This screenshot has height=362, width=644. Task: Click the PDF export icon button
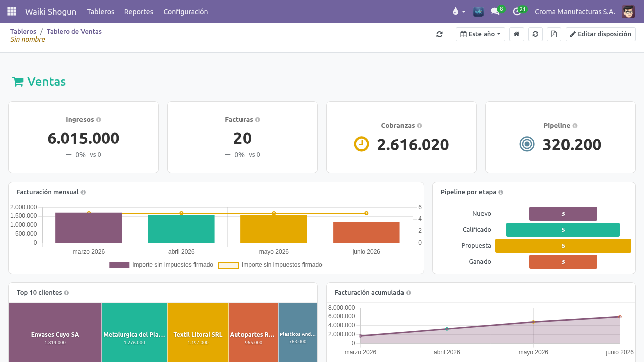[x=554, y=34]
